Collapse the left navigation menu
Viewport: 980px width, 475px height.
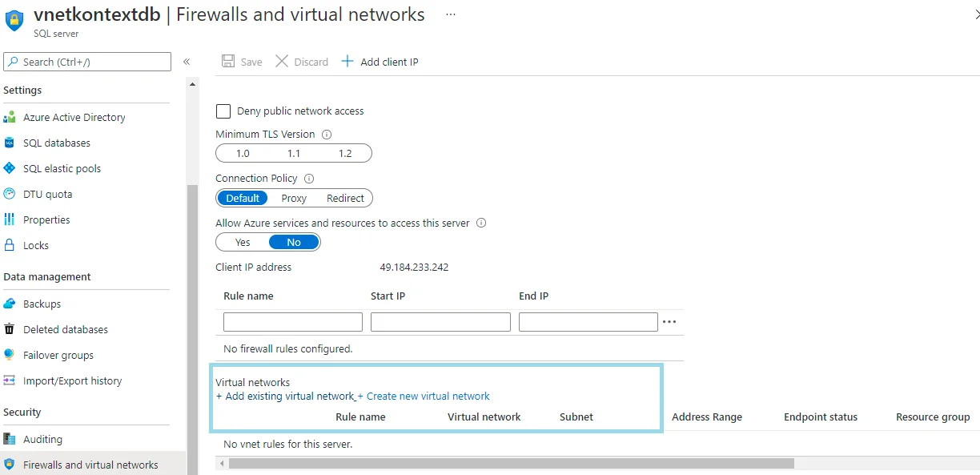(187, 62)
